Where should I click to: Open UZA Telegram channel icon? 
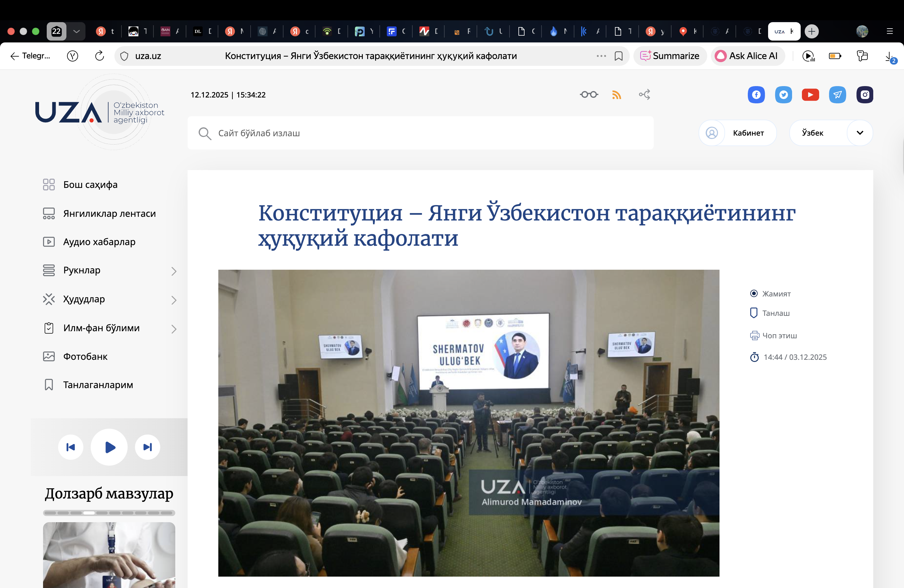point(837,95)
